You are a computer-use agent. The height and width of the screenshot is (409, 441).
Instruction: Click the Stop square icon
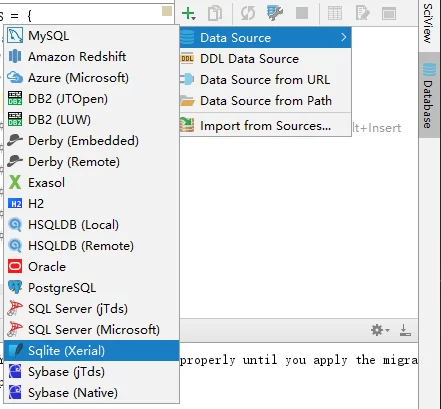tap(302, 13)
